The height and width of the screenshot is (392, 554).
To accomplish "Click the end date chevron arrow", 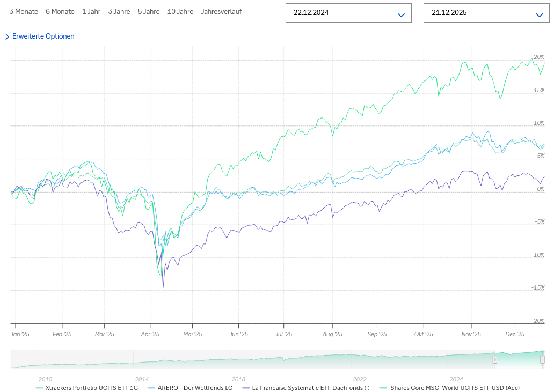I will coord(539,15).
